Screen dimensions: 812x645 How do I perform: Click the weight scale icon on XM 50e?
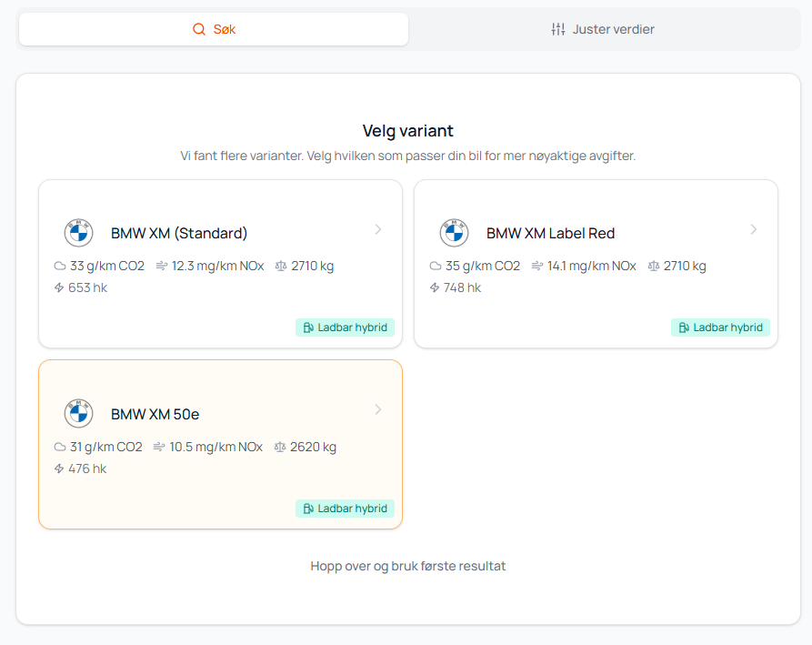280,448
